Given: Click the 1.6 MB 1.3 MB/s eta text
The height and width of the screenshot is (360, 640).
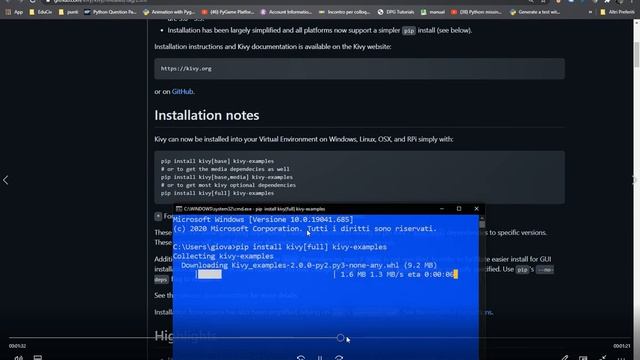Looking at the screenshot, I should click(397, 275).
